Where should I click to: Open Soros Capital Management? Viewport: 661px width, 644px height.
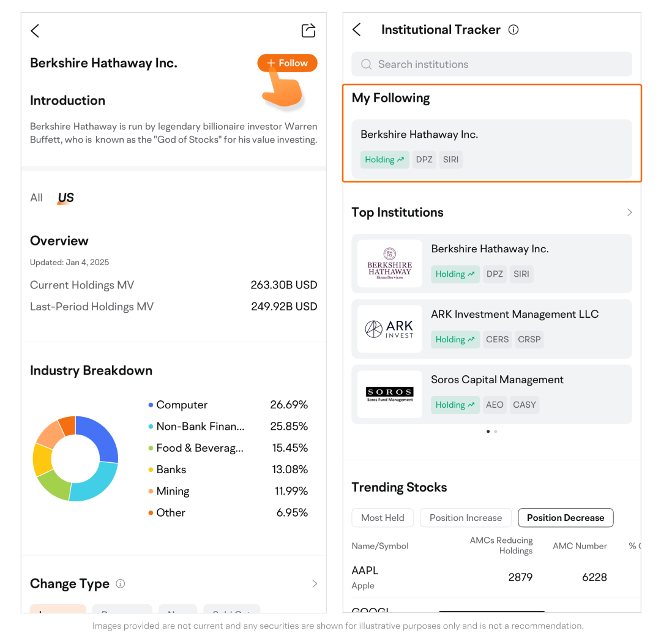pyautogui.click(x=491, y=394)
